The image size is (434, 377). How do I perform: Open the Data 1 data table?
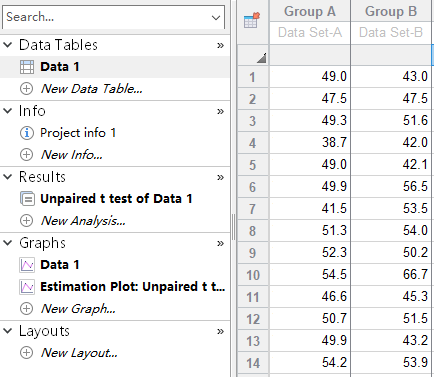(60, 67)
